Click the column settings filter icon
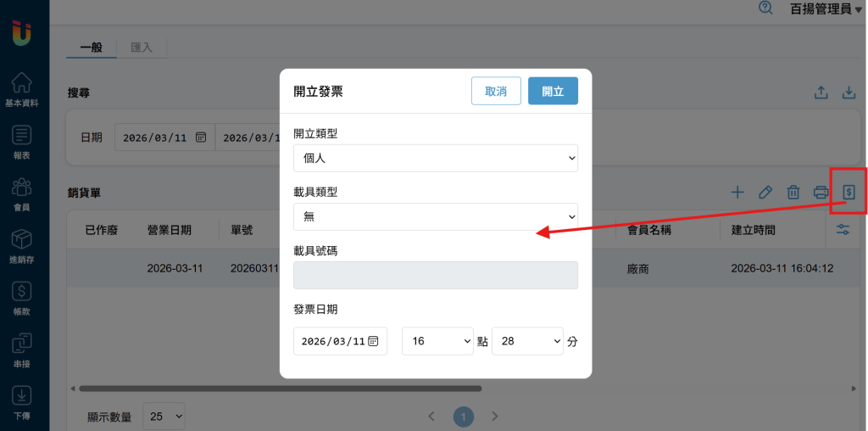The height and width of the screenshot is (431, 868). tap(843, 230)
